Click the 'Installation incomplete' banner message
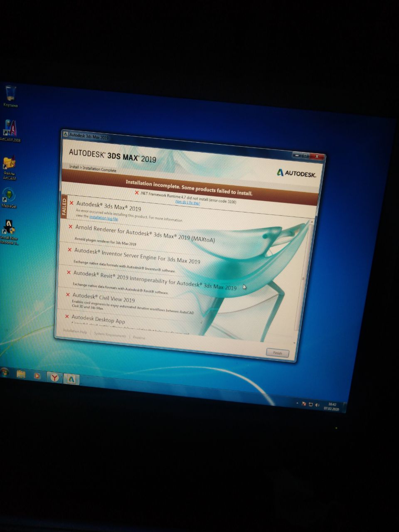 coord(189,187)
